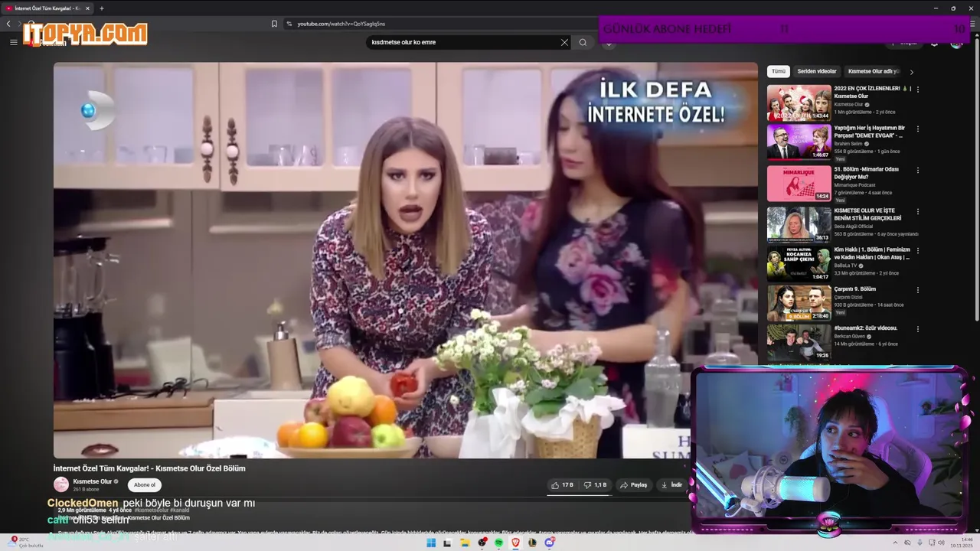Click the YouTube hamburger menu icon

pyautogui.click(x=13, y=42)
